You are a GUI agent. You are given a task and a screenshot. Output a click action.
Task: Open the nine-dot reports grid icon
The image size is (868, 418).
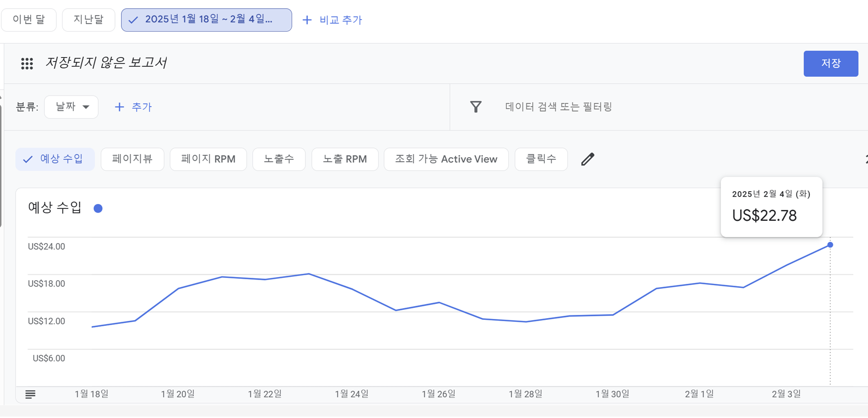[x=27, y=63]
